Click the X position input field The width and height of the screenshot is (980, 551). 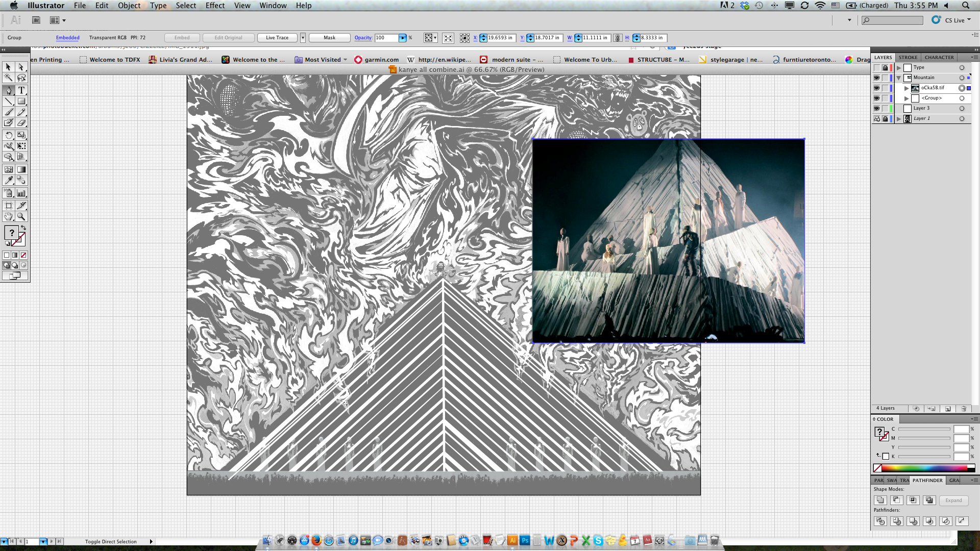click(x=500, y=38)
